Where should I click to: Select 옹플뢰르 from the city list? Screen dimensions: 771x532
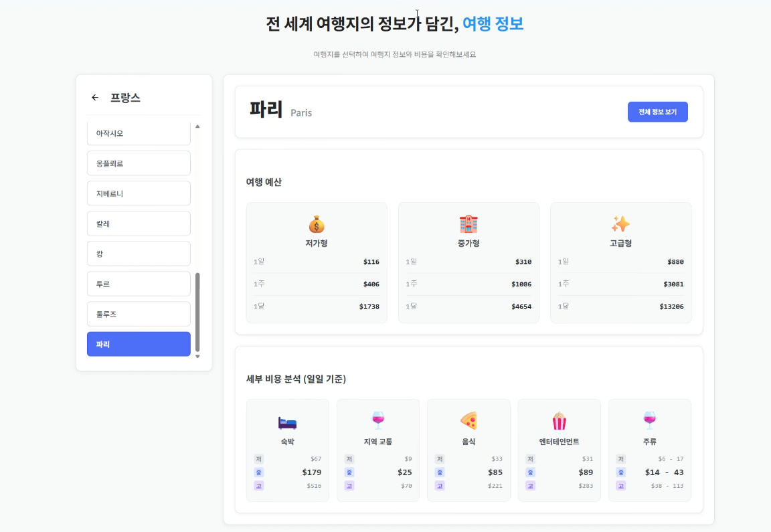tap(139, 163)
